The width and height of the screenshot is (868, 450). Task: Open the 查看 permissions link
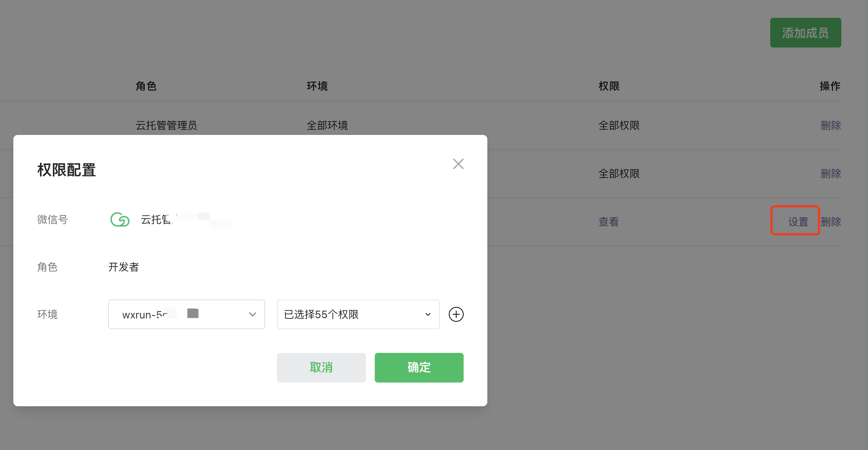pos(608,222)
